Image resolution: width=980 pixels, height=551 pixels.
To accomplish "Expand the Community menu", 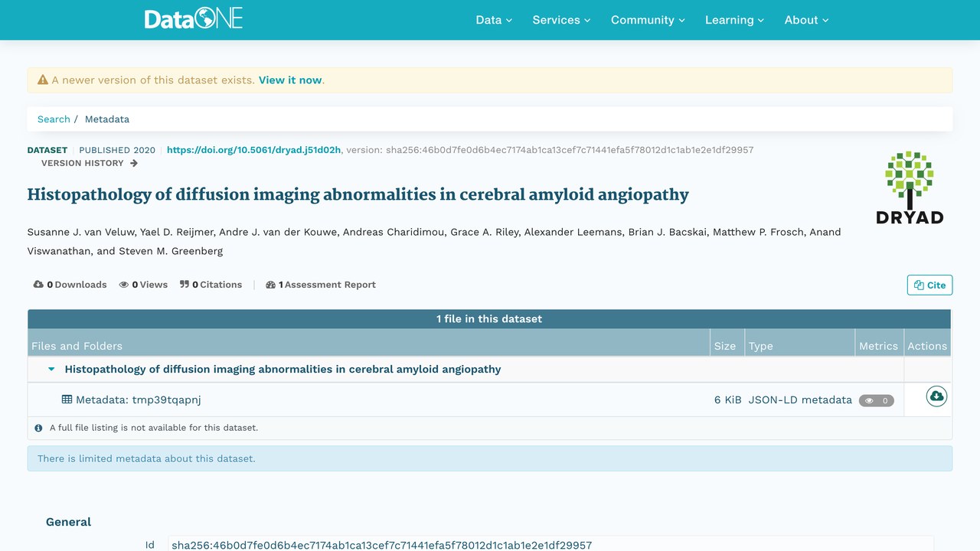I will [648, 20].
